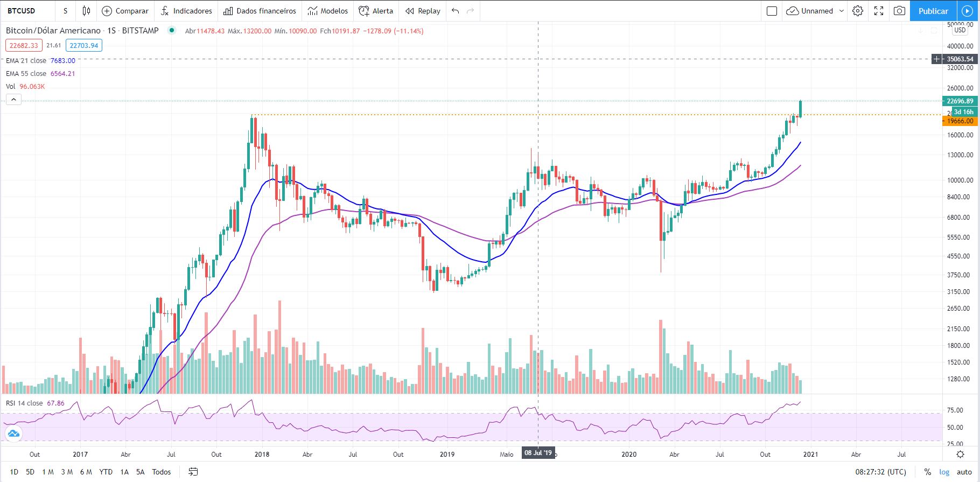The image size is (980, 482).
Task: Switch to the Todos time range
Action: 161,472
